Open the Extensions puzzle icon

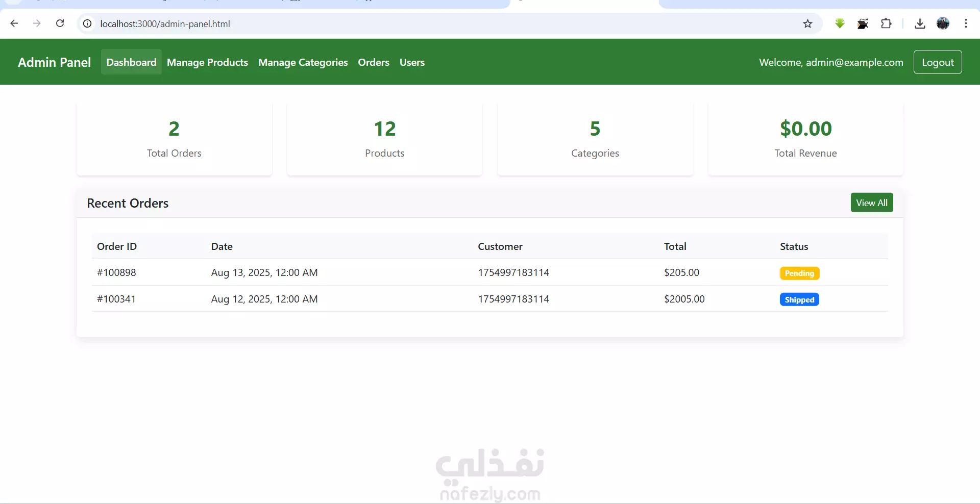[x=886, y=23]
